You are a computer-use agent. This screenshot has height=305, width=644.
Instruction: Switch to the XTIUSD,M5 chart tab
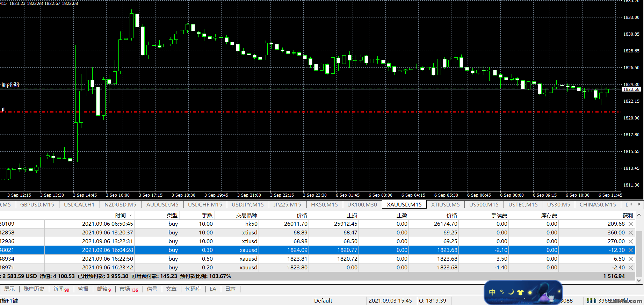click(x=445, y=205)
